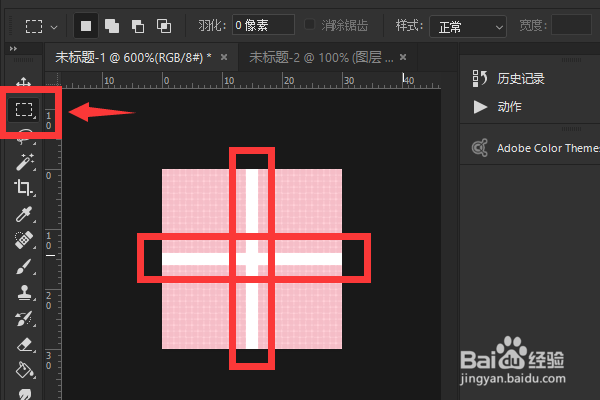Click the Adobe Color Themes icon

click(x=480, y=148)
